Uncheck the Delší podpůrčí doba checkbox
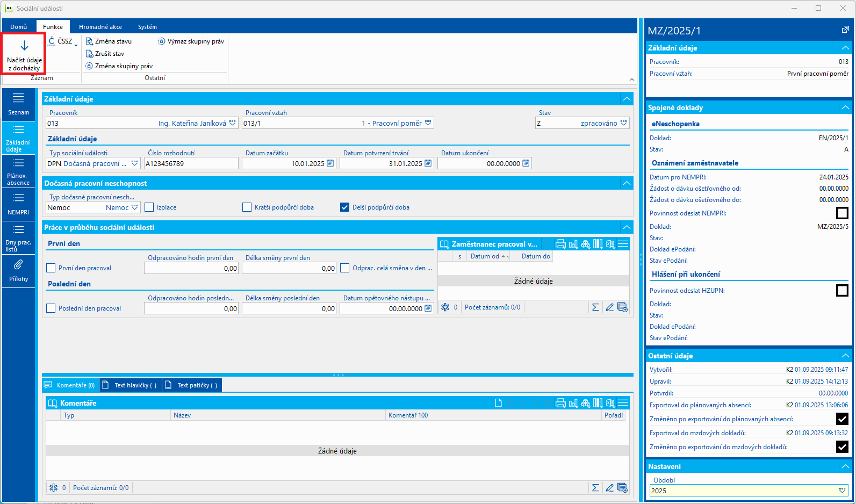 [345, 207]
